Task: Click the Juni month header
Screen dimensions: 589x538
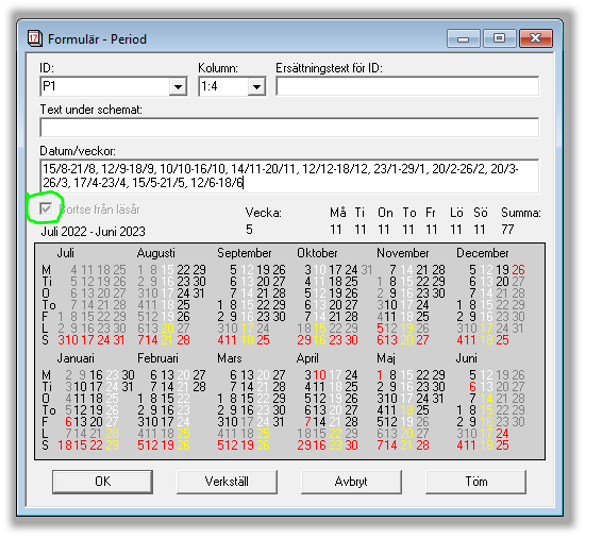Action: [466, 358]
